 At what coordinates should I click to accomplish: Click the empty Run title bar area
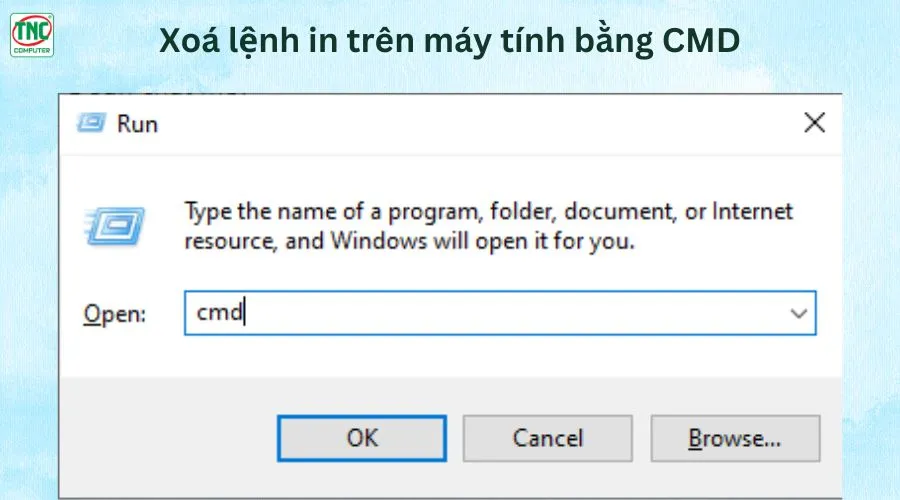coord(476,124)
